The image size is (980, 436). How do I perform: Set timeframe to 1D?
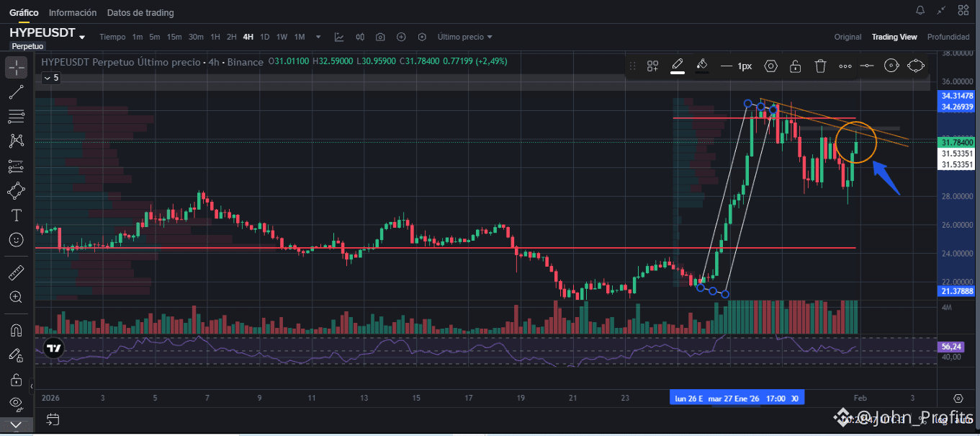[x=265, y=37]
